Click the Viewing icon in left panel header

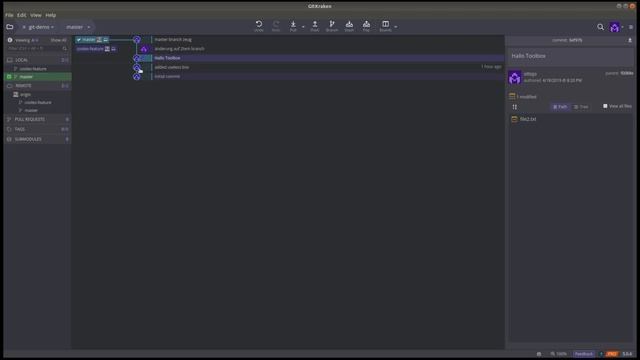10,40
